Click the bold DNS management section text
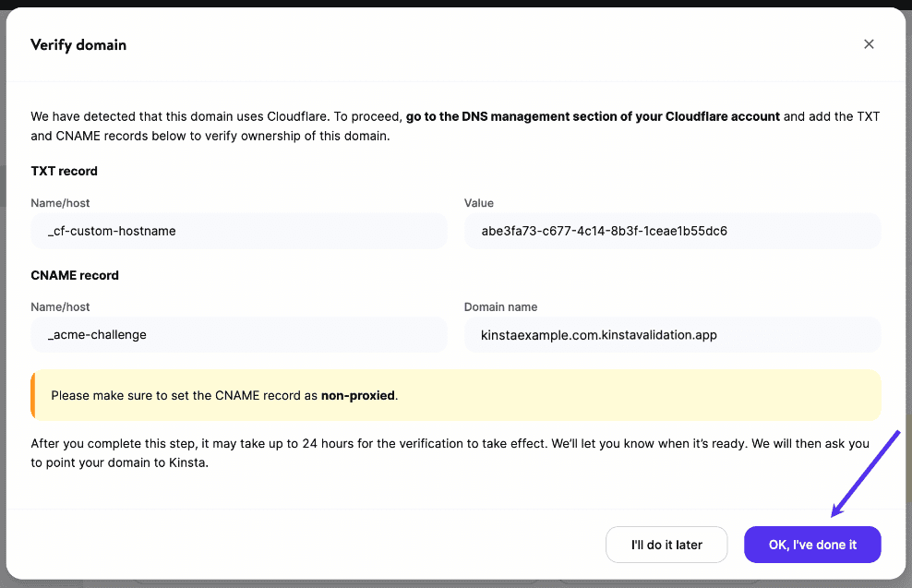Screen dimensions: 912x588 [593, 117]
